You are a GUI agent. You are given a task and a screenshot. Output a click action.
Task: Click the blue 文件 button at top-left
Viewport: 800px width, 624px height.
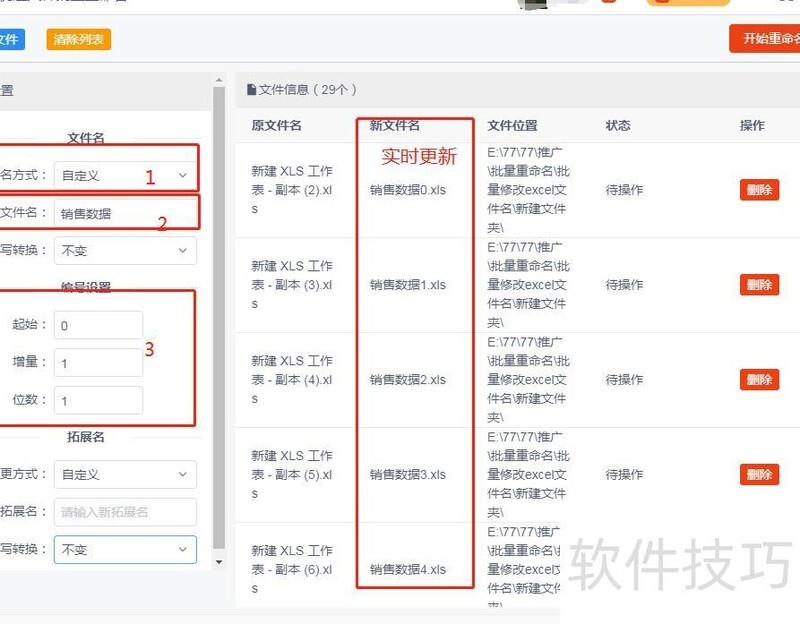point(9,39)
